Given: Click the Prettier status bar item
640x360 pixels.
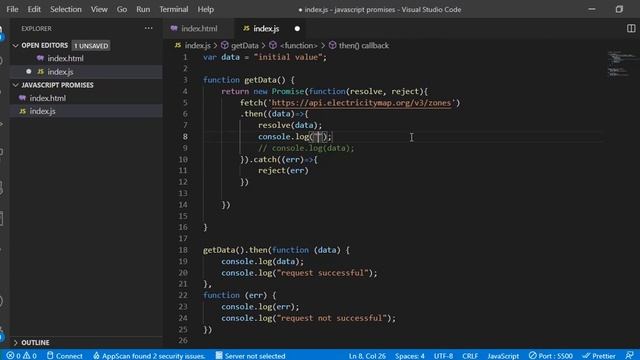Looking at the screenshot, I should click(599, 356).
